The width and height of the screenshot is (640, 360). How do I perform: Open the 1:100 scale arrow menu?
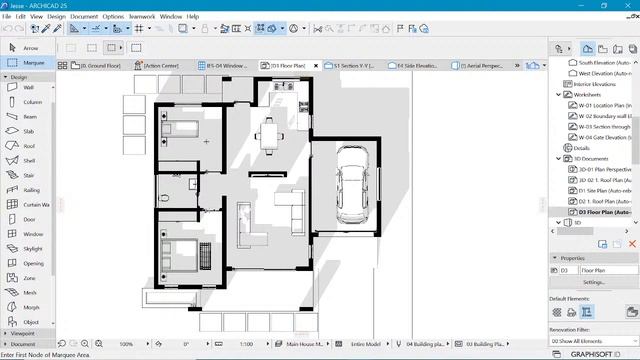[x=268, y=344]
